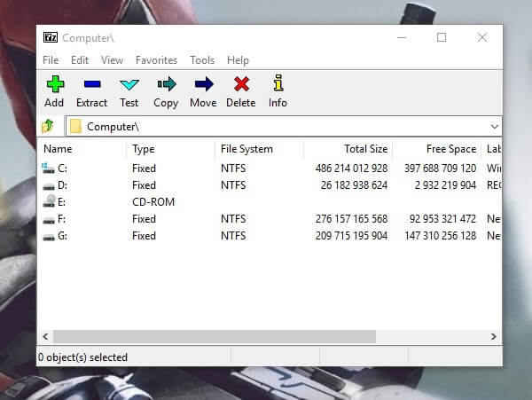Screen dimensions: 532x400
Task: Click the horizontal scrollbar left arrow
Action: tap(45, 336)
